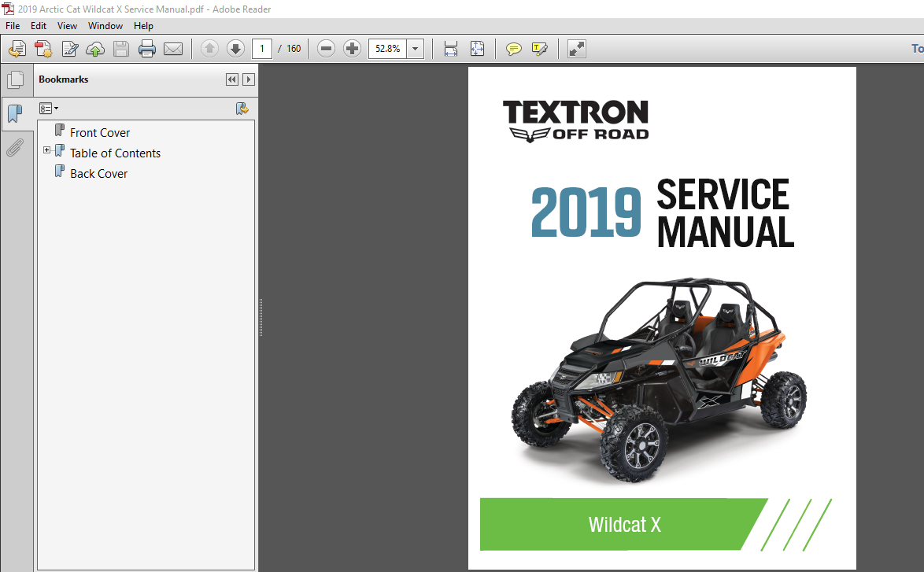
Task: Open Page Thumbnails panel in sidebar
Action: tap(15, 80)
